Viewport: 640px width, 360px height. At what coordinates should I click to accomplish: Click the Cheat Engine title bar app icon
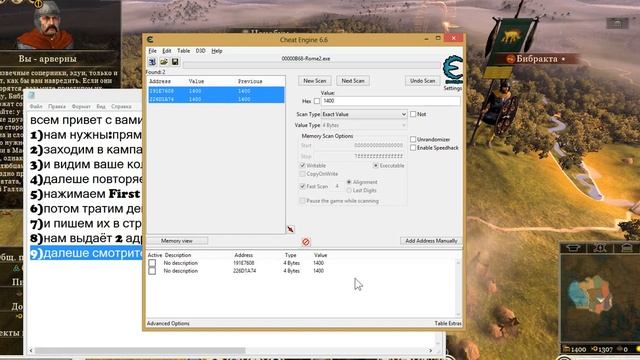pyautogui.click(x=150, y=40)
